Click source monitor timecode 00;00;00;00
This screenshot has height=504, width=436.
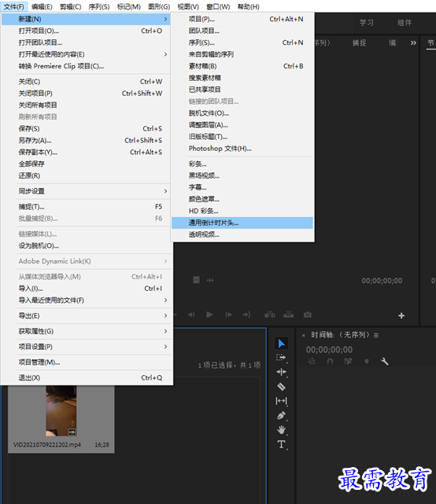382,281
